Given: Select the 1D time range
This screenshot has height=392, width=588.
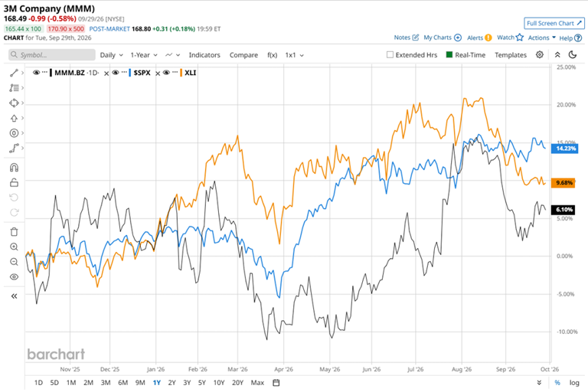Looking at the screenshot, I should [x=38, y=383].
